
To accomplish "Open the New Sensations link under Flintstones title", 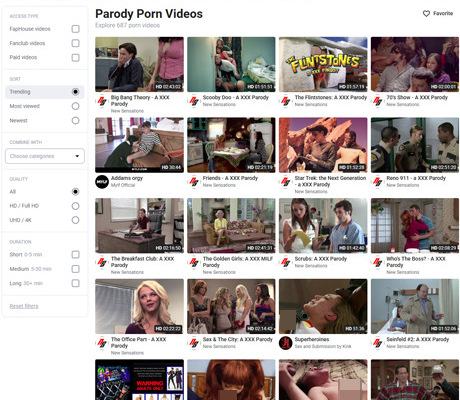I will (311, 104).
